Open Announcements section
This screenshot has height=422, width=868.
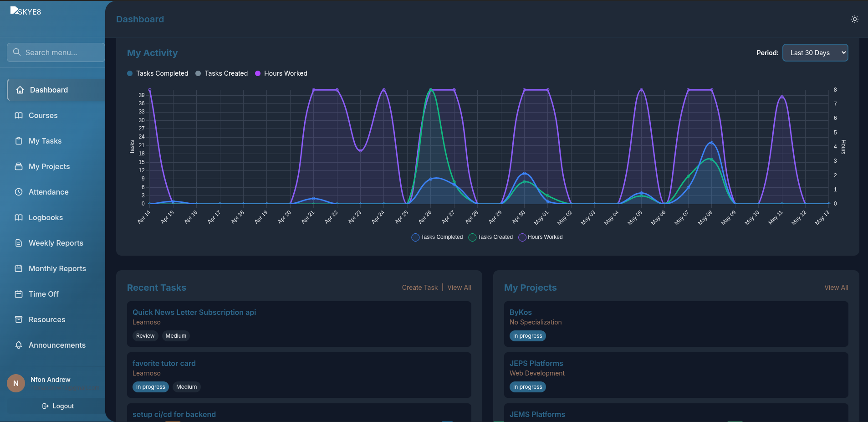[x=56, y=345]
